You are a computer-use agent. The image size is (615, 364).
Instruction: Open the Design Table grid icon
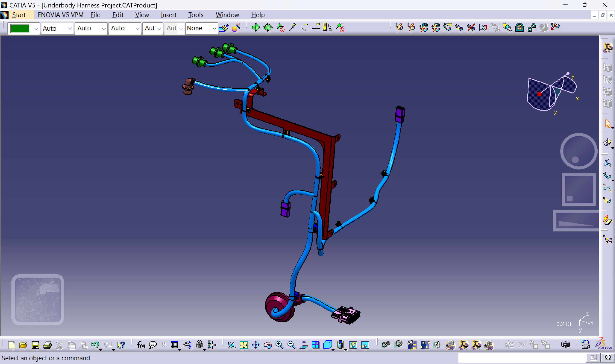coord(174,345)
